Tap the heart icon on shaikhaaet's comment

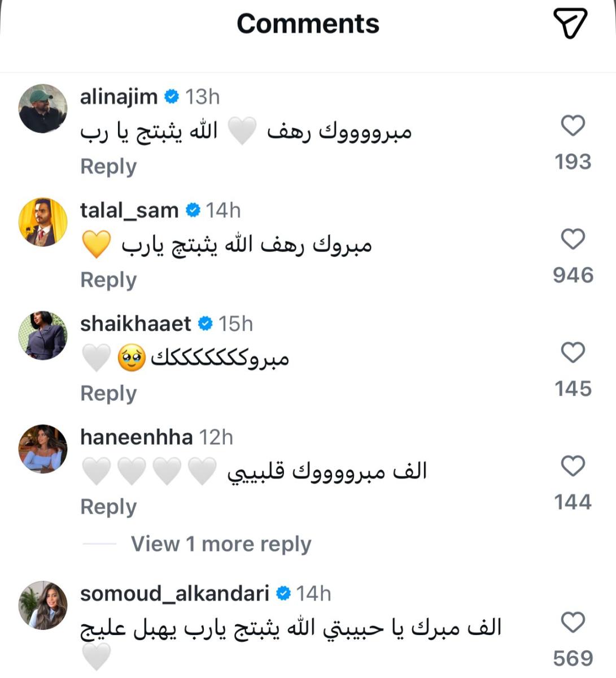(x=572, y=353)
